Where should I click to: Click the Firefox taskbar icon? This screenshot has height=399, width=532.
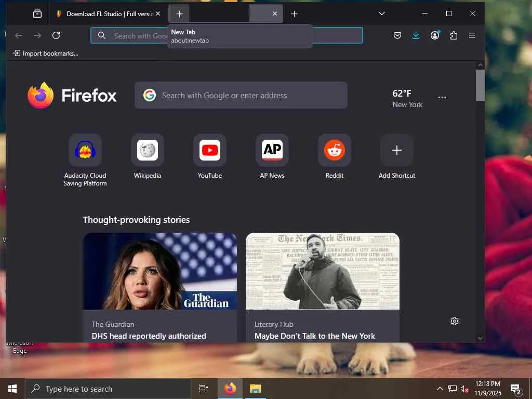click(x=230, y=389)
